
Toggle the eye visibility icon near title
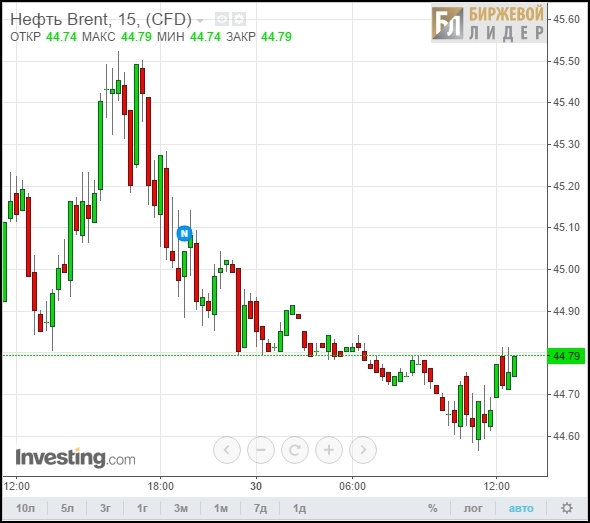click(222, 19)
